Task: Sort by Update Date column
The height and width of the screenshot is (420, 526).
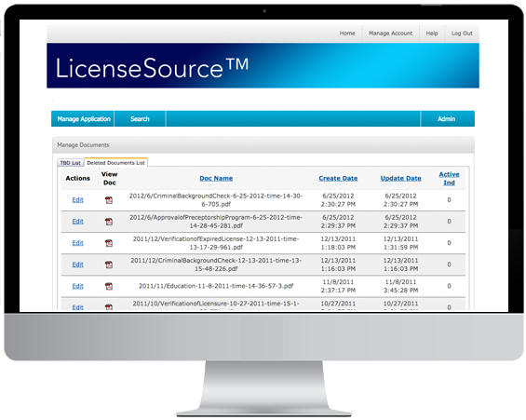Action: [400, 178]
